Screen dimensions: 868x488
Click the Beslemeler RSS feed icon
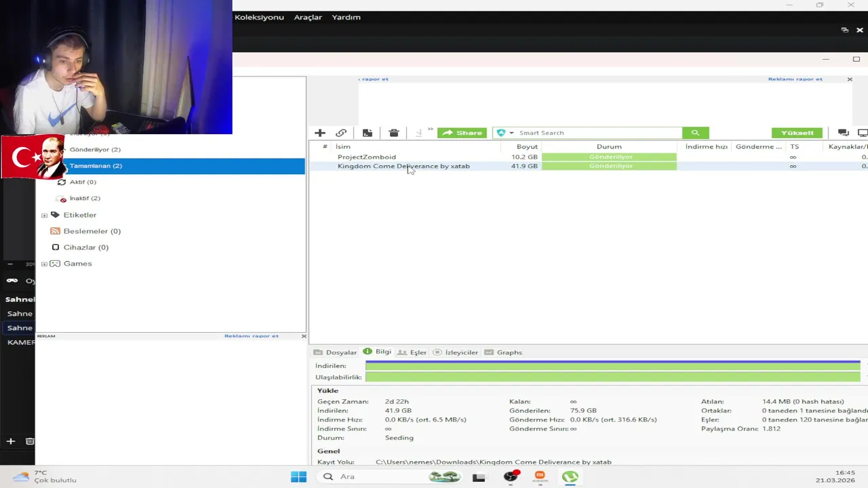pyautogui.click(x=56, y=231)
